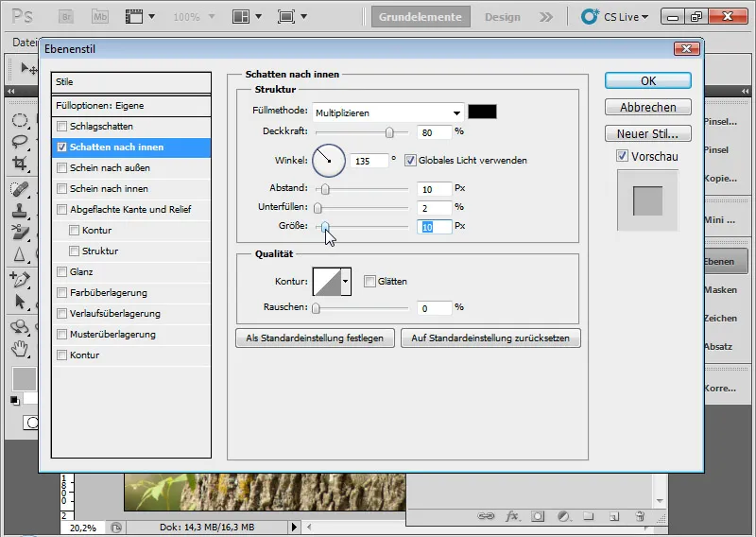Image resolution: width=756 pixels, height=537 pixels.
Task: Open the Ebenen panel tab
Action: [727, 262]
